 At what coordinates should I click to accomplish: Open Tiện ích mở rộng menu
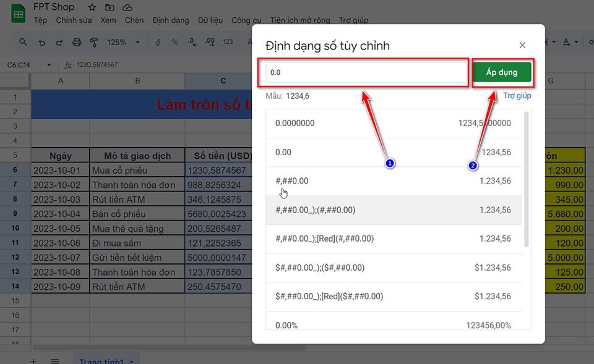pos(300,20)
